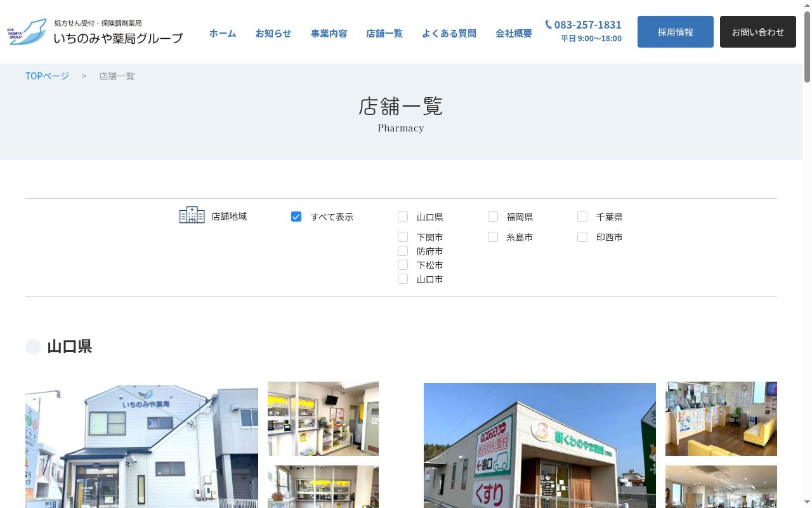The width and height of the screenshot is (812, 508).
Task: Click the page's vertical scrollbar thumb
Action: point(807,46)
